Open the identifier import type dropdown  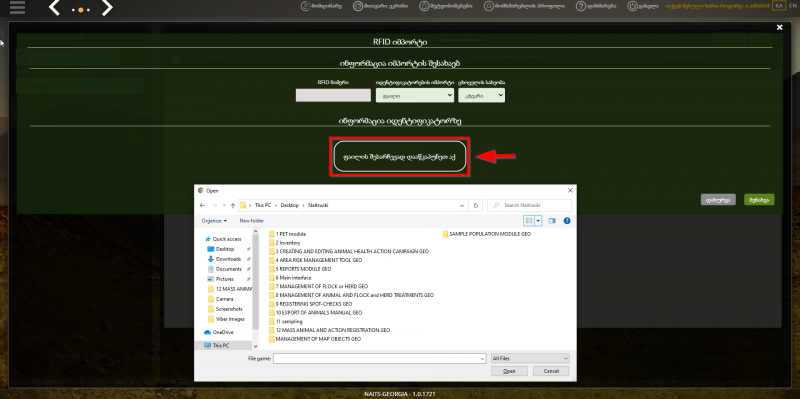point(415,95)
